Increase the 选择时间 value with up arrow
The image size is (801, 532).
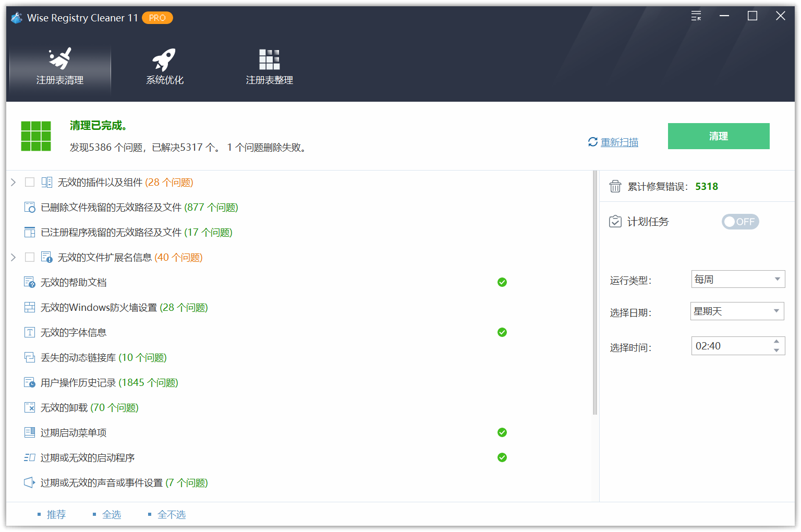(776, 342)
